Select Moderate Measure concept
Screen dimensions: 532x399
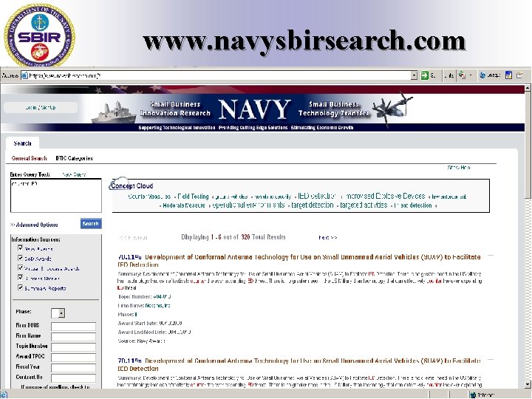coord(184,205)
